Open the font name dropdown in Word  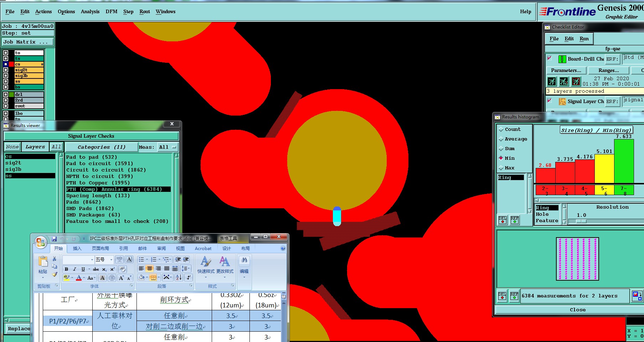[92, 260]
